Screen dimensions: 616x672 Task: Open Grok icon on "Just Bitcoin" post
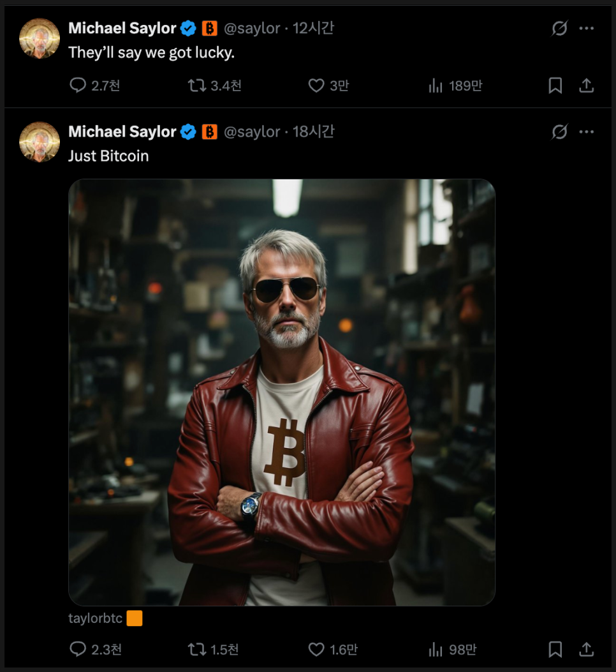(559, 132)
